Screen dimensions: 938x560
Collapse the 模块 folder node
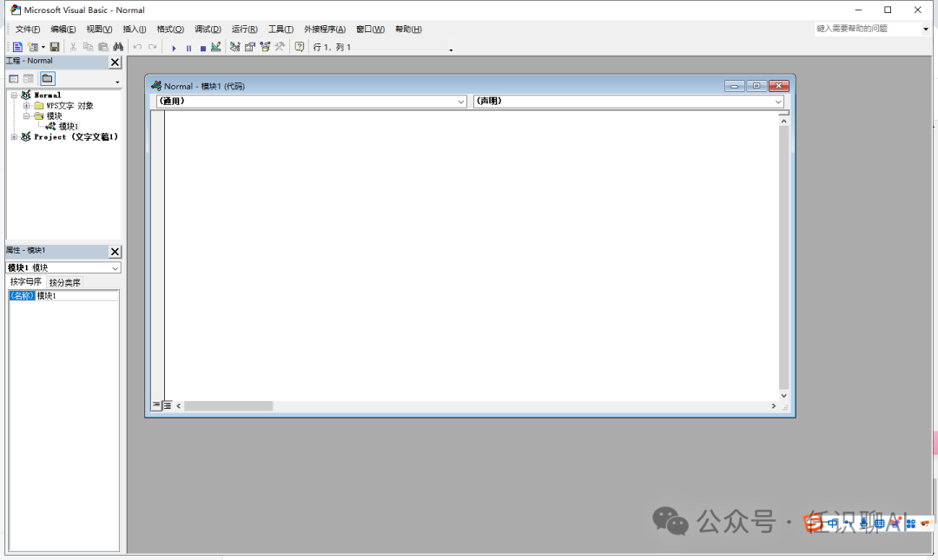coord(26,116)
